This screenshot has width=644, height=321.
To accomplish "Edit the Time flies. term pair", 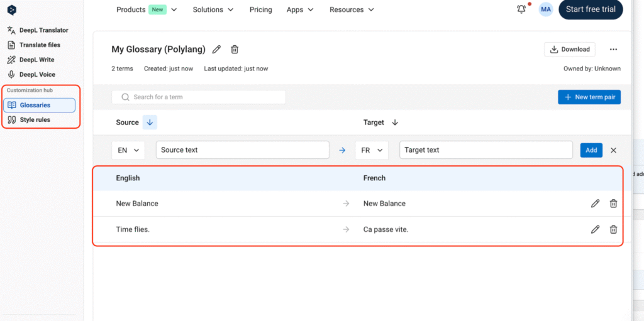I will (595, 229).
